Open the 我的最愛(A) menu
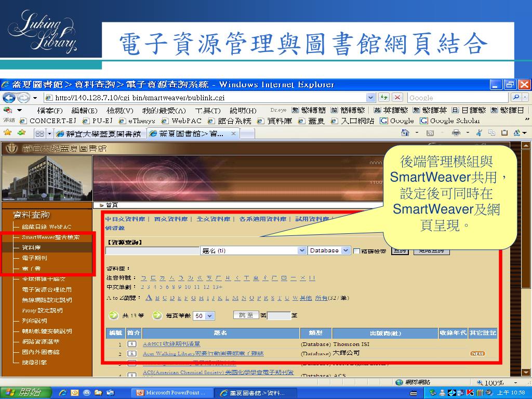532x399 pixels. [x=164, y=111]
